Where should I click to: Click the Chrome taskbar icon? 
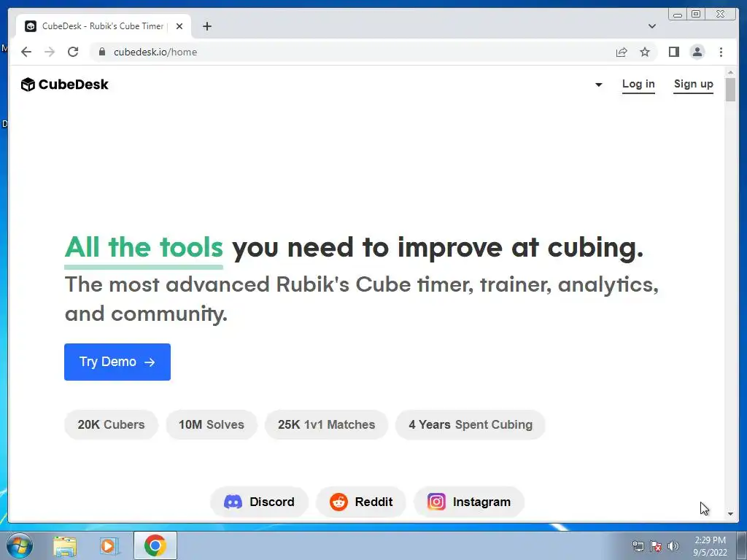click(155, 545)
